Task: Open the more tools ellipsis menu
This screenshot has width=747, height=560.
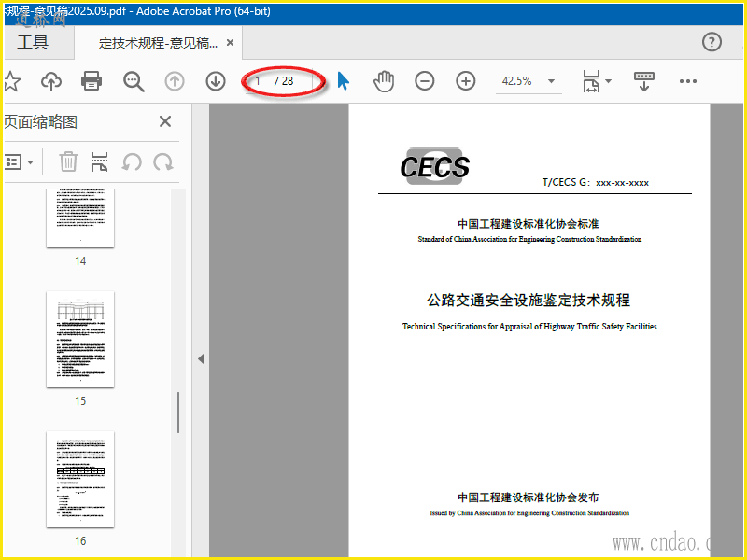Action: point(688,81)
